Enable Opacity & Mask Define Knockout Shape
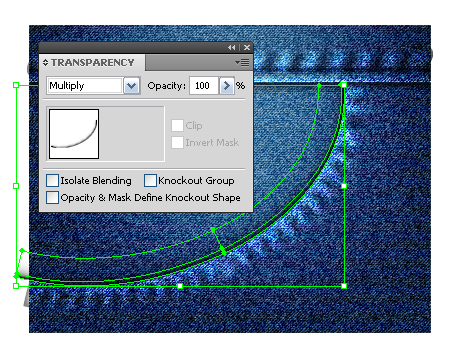Viewport: 450px width, 361px height. [x=52, y=197]
